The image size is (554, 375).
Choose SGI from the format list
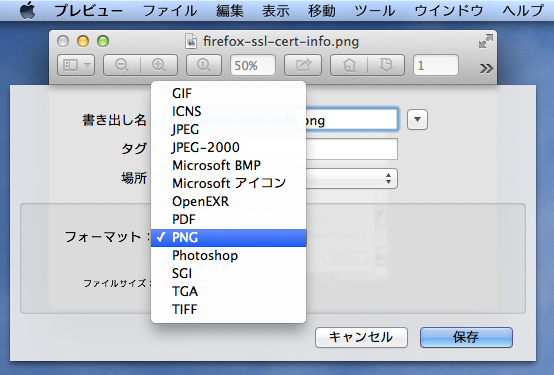(228, 274)
